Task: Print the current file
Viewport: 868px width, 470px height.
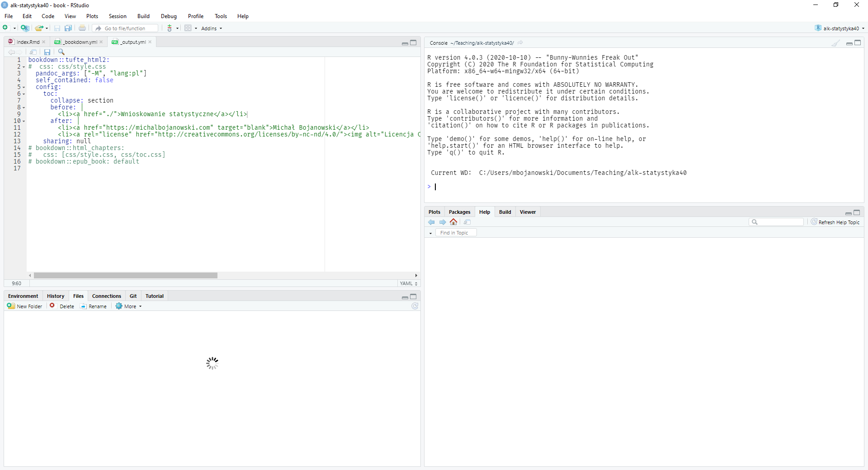Action: (x=82, y=28)
